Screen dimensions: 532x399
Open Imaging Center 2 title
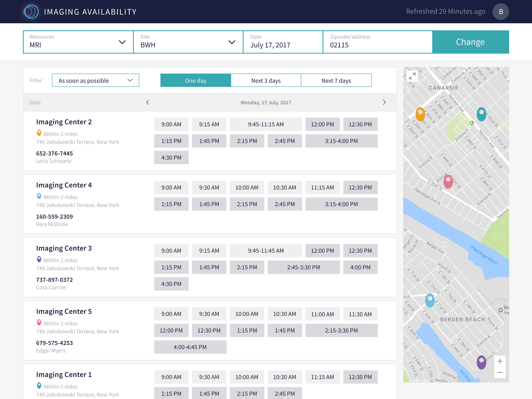point(64,122)
